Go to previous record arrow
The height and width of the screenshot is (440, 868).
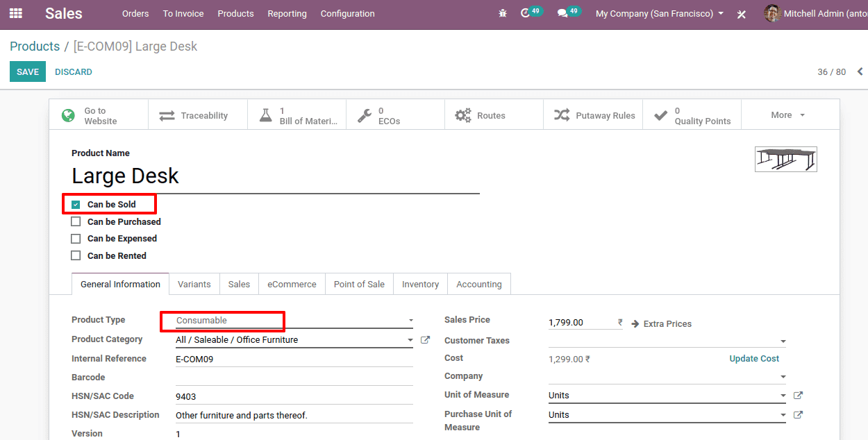860,71
